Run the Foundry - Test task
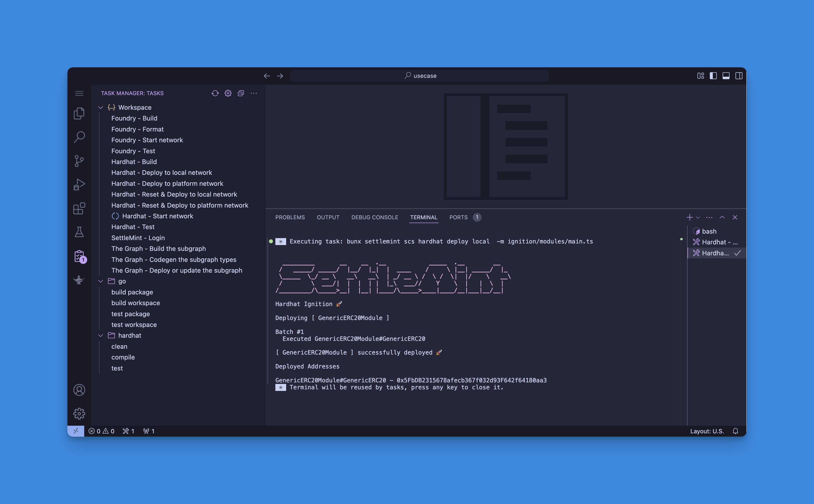This screenshot has width=814, height=504. pyautogui.click(x=133, y=151)
